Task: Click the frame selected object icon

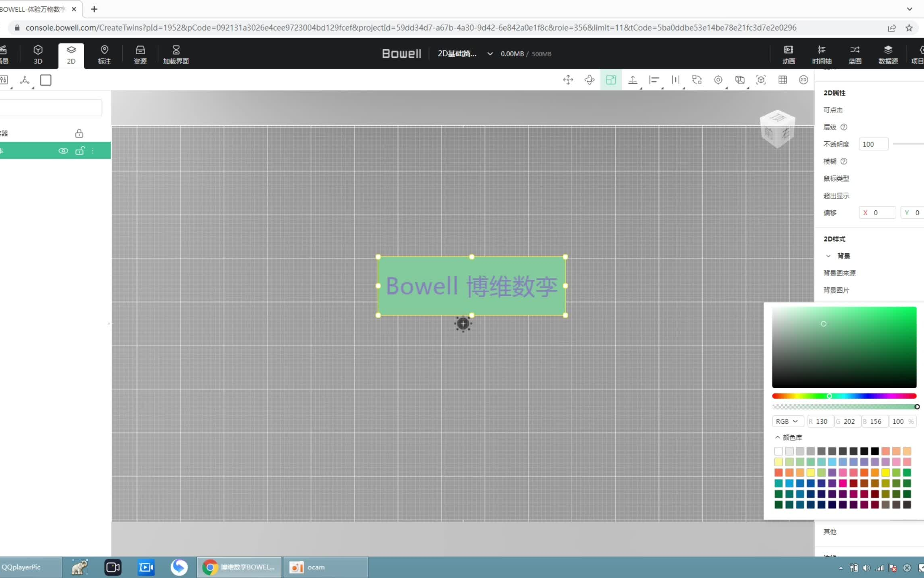Action: [x=761, y=80]
